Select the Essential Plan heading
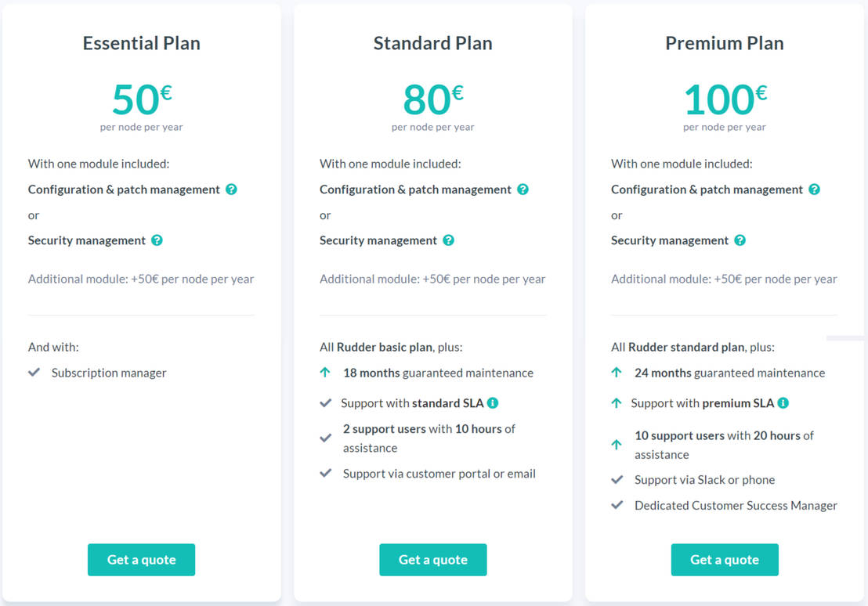The height and width of the screenshot is (606, 868). coord(141,43)
